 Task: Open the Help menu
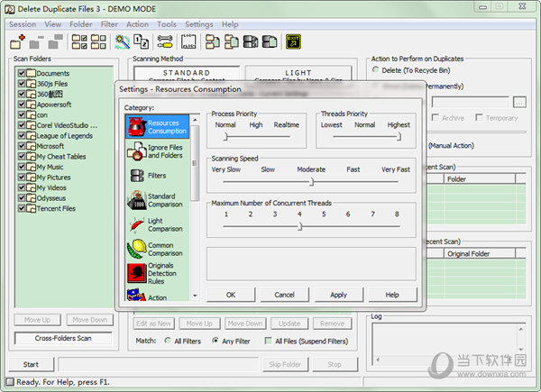point(230,24)
